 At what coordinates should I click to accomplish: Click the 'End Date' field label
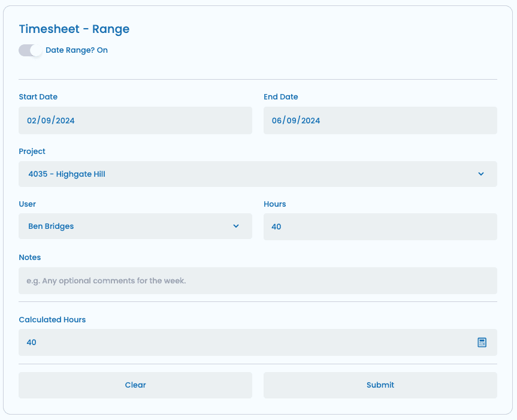point(280,97)
